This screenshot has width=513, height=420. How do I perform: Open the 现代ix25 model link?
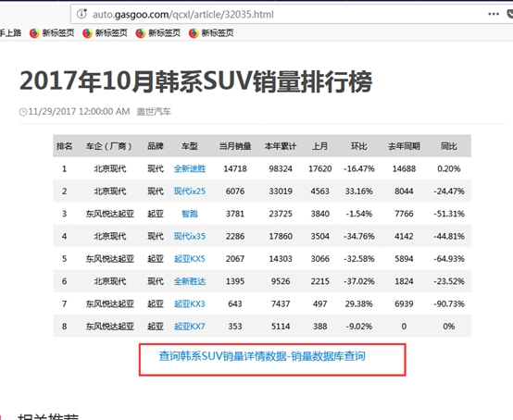(190, 191)
